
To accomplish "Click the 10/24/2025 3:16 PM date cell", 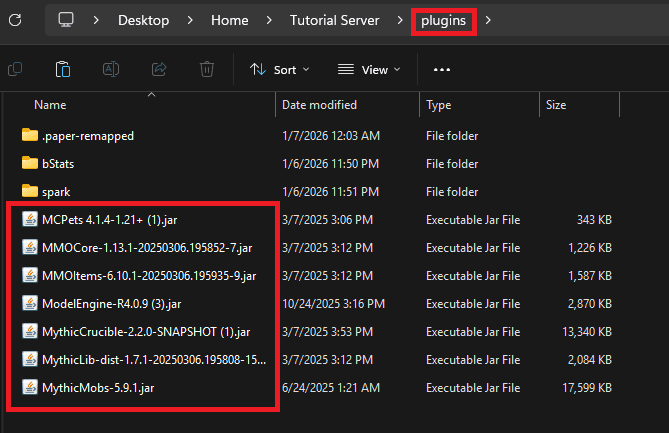I will click(x=333, y=304).
